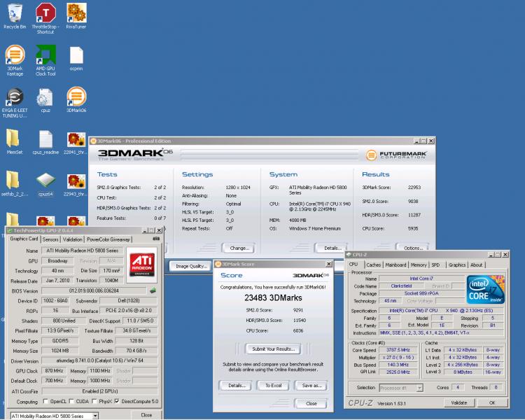This screenshot has width=525, height=420.
Task: Switch to the Memory tab in CPU-Z
Action: pos(419,265)
